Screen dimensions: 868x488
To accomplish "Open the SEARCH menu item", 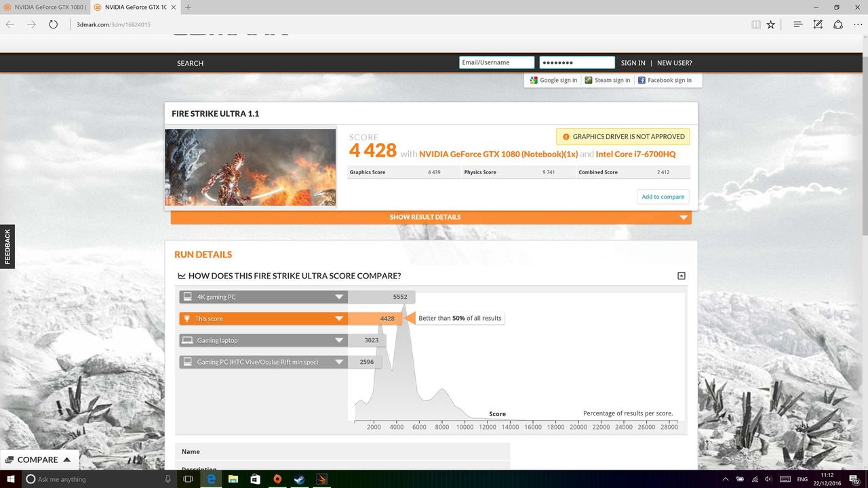I will 190,63.
